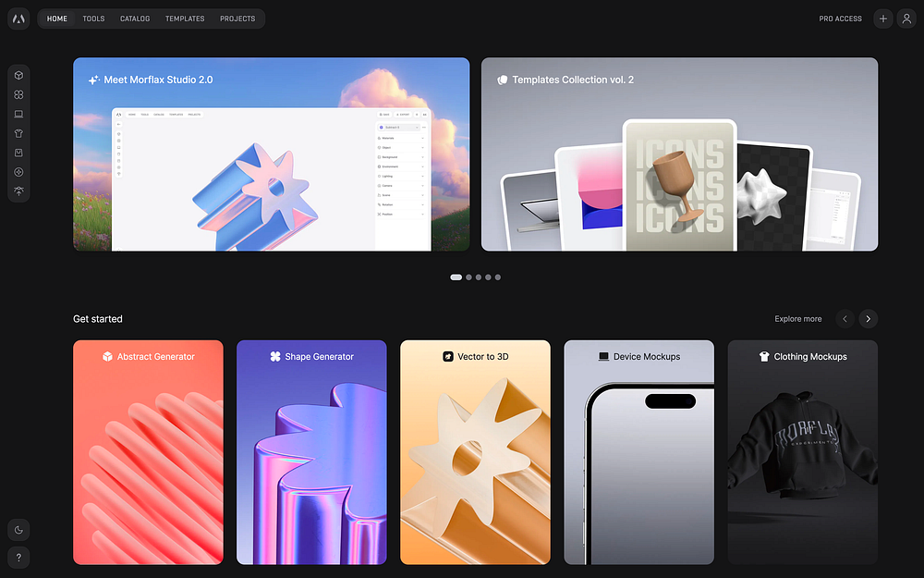Click the Explore more link
The width and height of the screenshot is (924, 578).
click(x=798, y=319)
